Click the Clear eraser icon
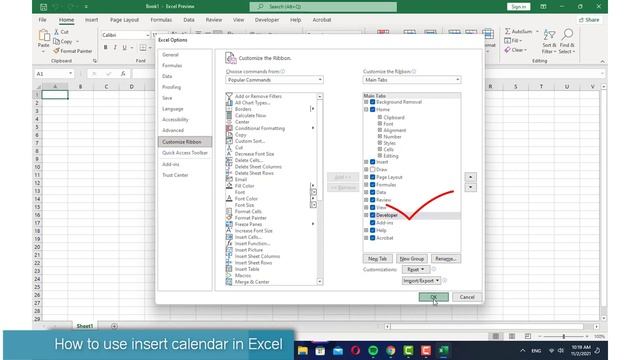640x360 pixels. pyautogui.click(x=507, y=50)
